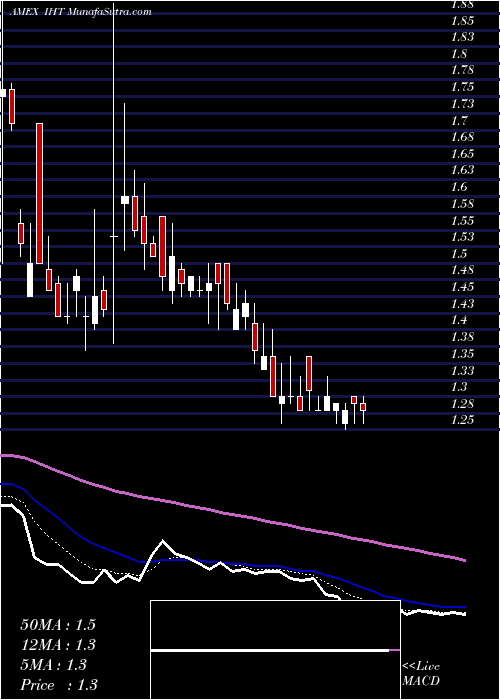This screenshot has height=700, width=500.
Task: Click the 1.4 price axis label
Action: (459, 320)
